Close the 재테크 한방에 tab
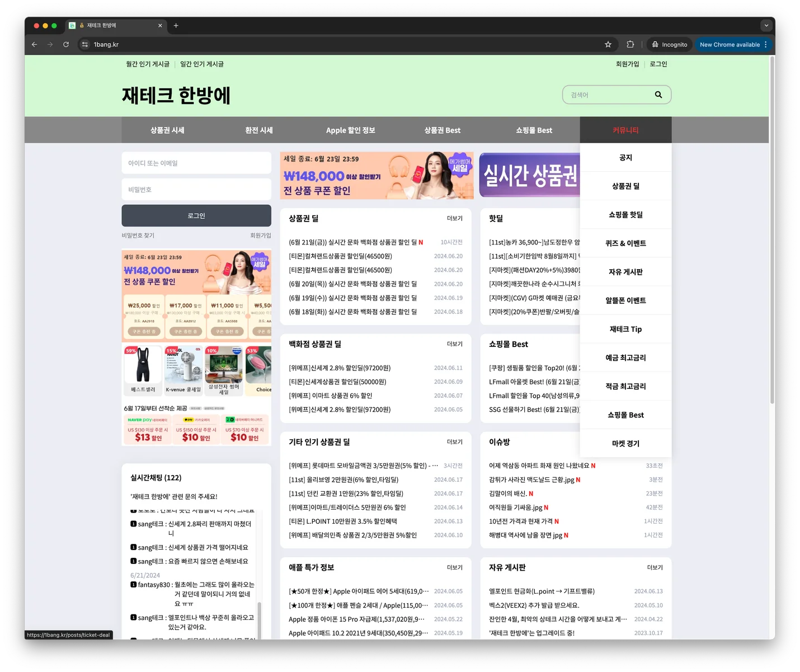800x672 pixels. 160,25
